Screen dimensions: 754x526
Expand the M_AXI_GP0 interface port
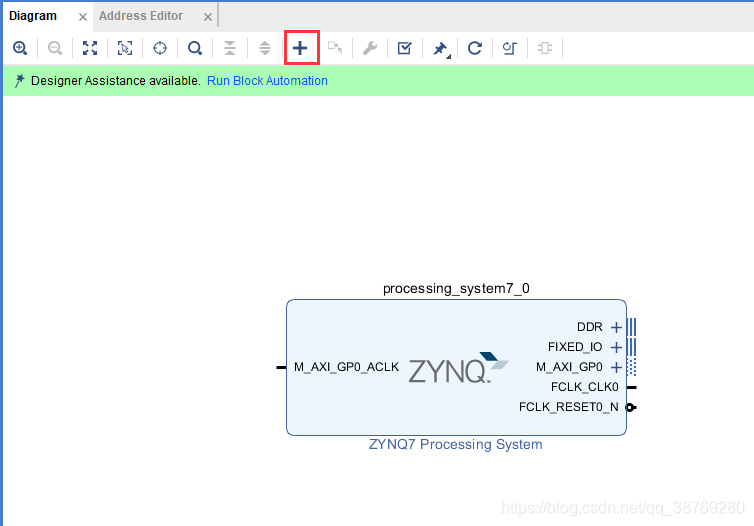pos(616,367)
